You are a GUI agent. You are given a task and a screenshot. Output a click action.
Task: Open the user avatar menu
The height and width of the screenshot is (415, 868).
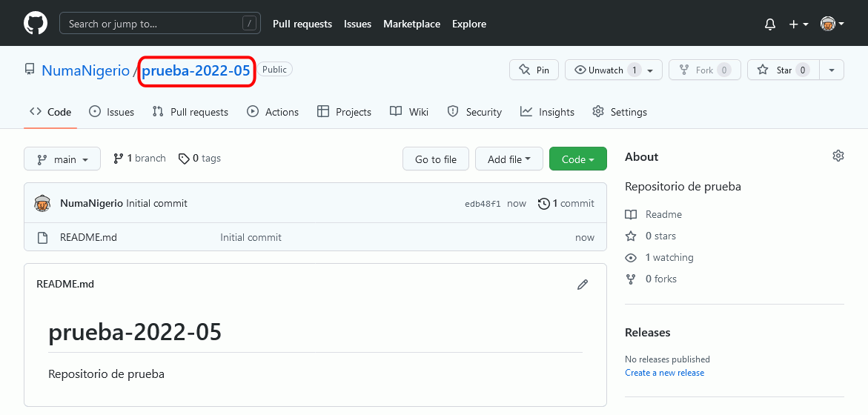pos(832,24)
